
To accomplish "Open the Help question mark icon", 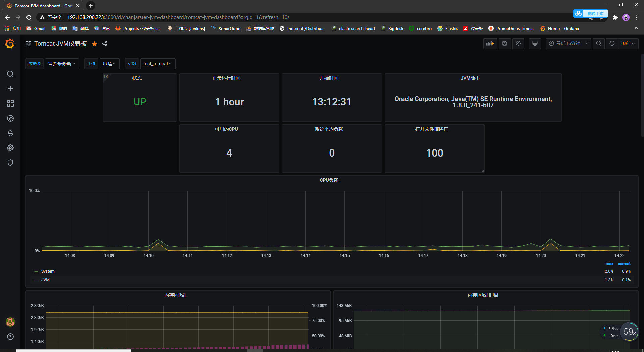I will 10,337.
